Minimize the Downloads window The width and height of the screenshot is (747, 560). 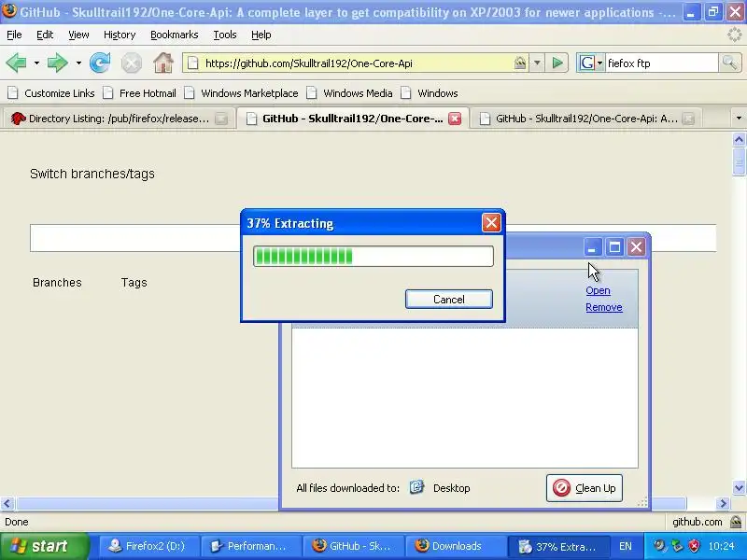(593, 247)
